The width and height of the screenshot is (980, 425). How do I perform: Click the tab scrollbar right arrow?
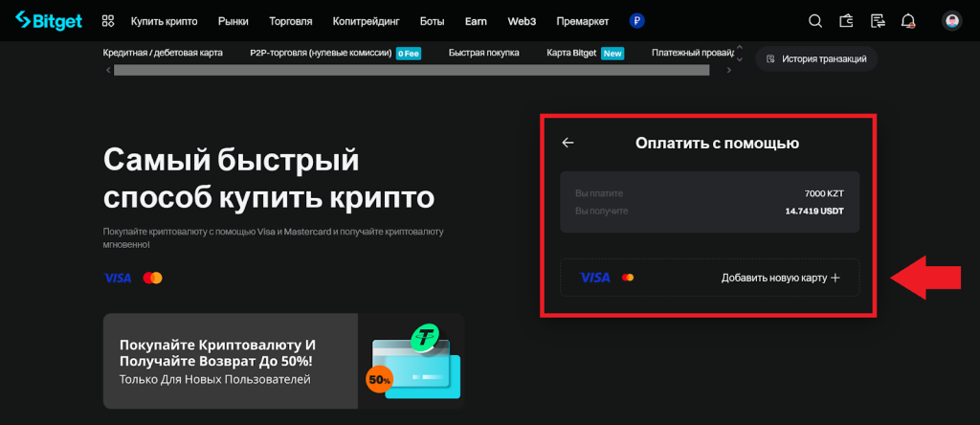coord(728,70)
